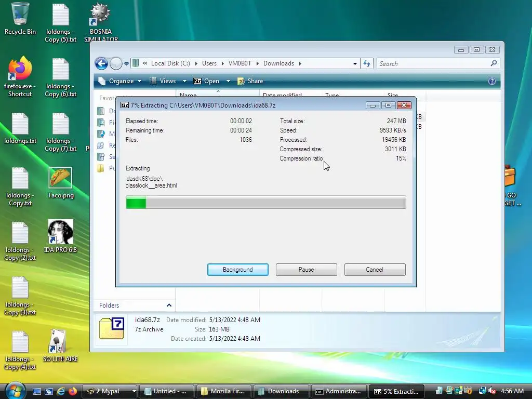Switch to Downloads taskbar button
The width and height of the screenshot is (532, 399).
pyautogui.click(x=281, y=391)
